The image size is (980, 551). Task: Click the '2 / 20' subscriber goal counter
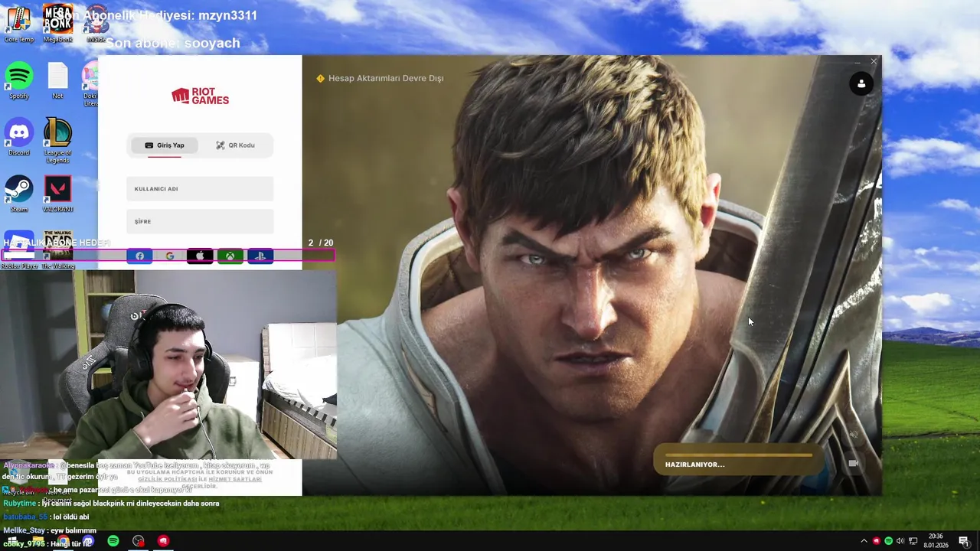321,243
